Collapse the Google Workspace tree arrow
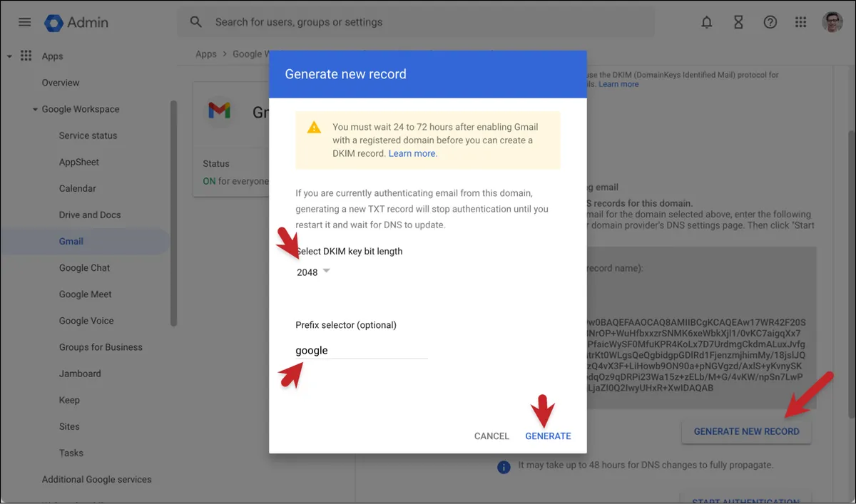The width and height of the screenshot is (856, 504). point(35,109)
